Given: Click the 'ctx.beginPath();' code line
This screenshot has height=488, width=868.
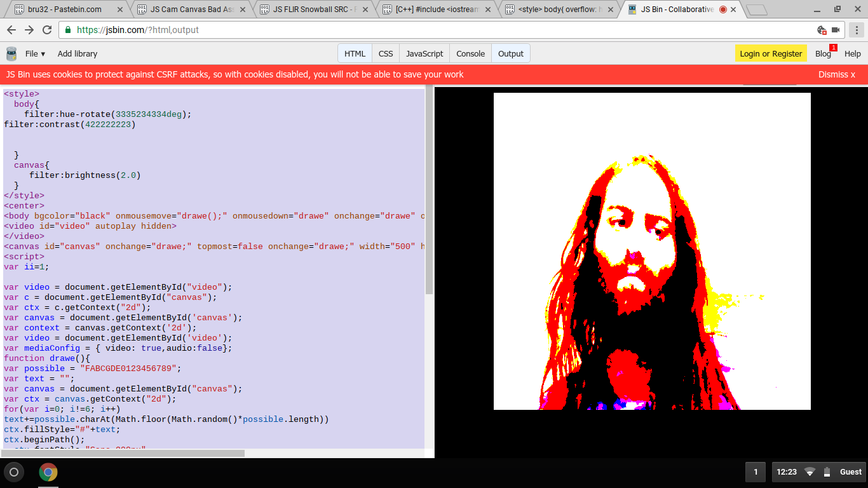Looking at the screenshot, I should tap(44, 440).
